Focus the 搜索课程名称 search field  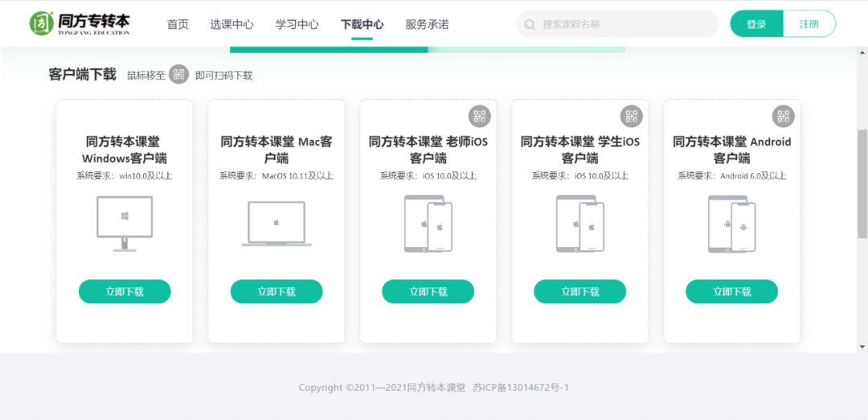pos(617,24)
